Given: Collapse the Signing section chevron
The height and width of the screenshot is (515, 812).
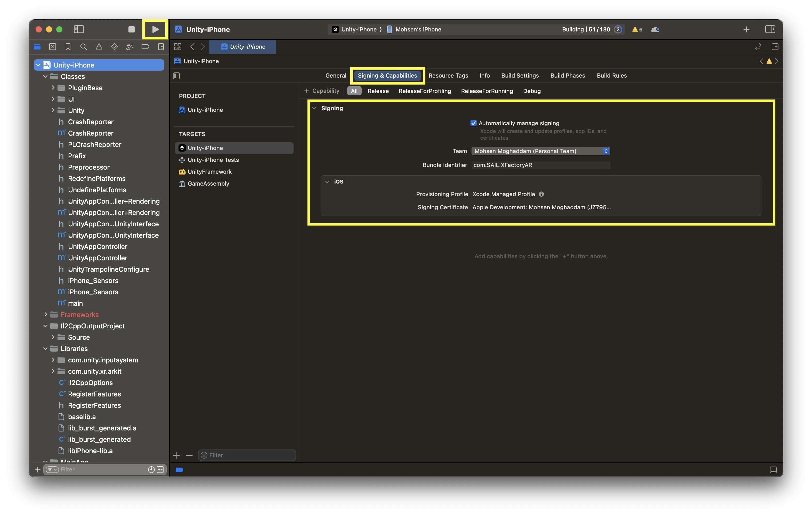Looking at the screenshot, I should (x=314, y=108).
